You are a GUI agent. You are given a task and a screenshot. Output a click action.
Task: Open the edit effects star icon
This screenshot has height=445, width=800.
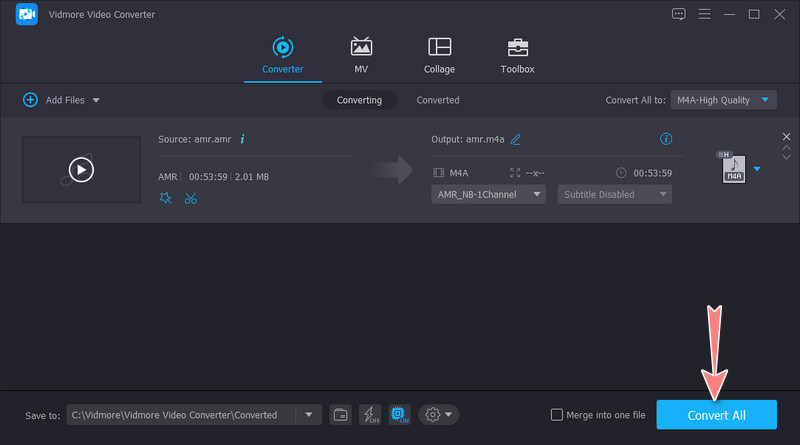pyautogui.click(x=166, y=198)
